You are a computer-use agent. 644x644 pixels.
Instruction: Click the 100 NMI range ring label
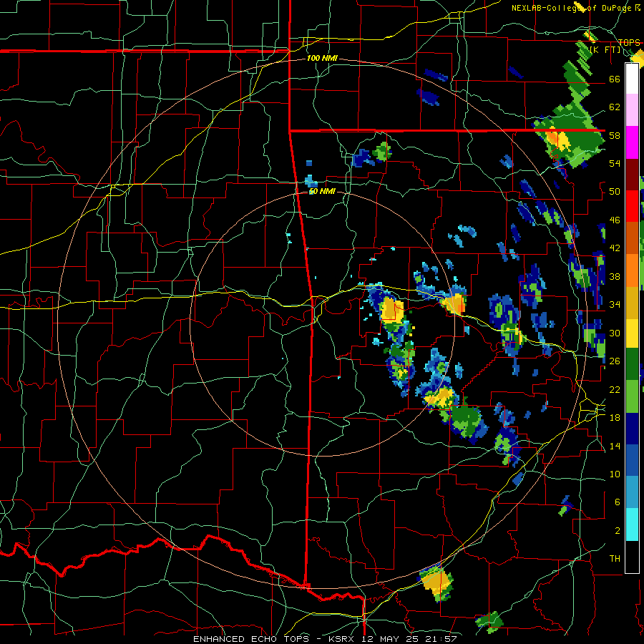coord(322,58)
